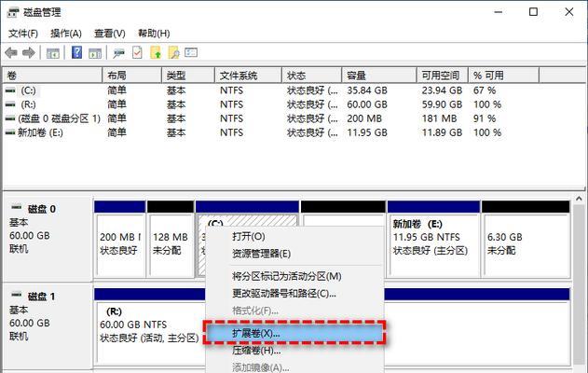The width and height of the screenshot is (588, 373).
Task: Click the 磁盘 0 disk icon
Action: click(x=17, y=207)
